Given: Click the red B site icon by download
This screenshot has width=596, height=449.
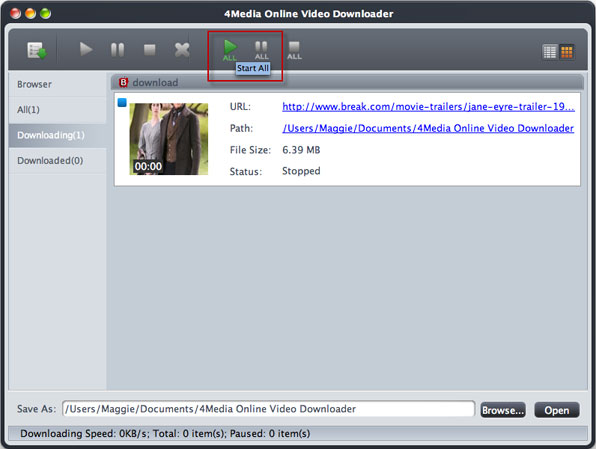Looking at the screenshot, I should coord(123,82).
